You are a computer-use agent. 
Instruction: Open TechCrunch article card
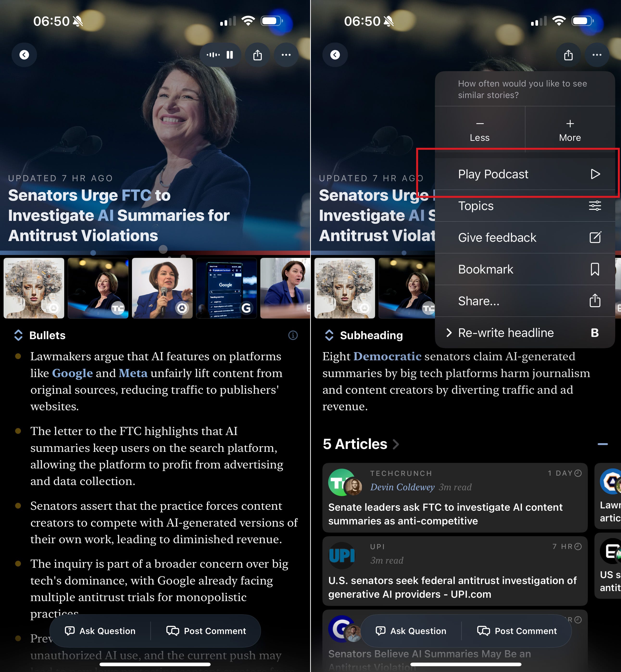point(455,498)
